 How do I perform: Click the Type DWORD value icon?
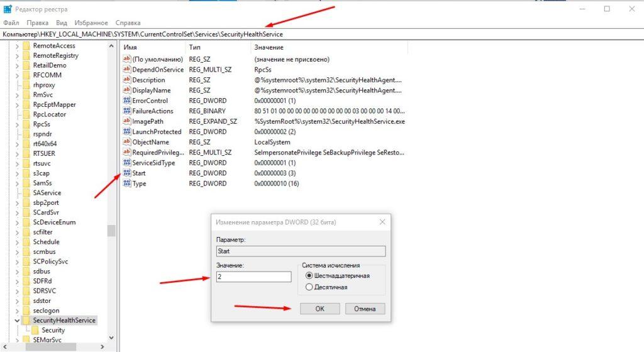pyautogui.click(x=126, y=184)
